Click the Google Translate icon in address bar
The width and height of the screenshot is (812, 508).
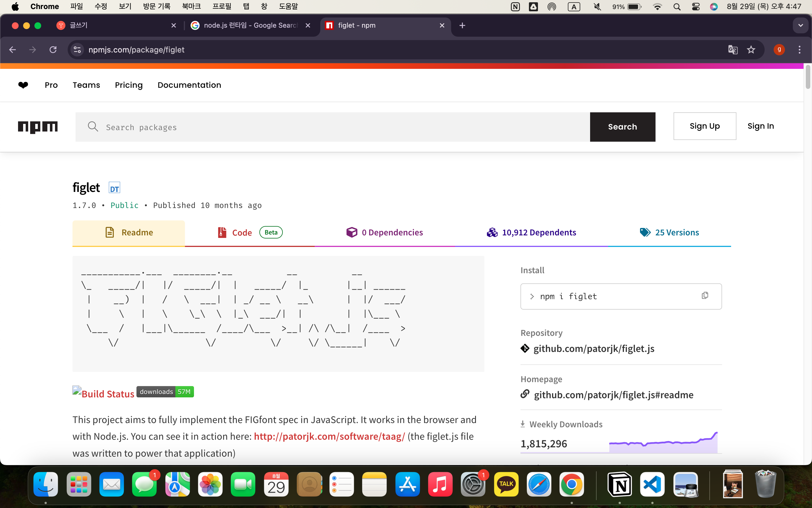733,50
